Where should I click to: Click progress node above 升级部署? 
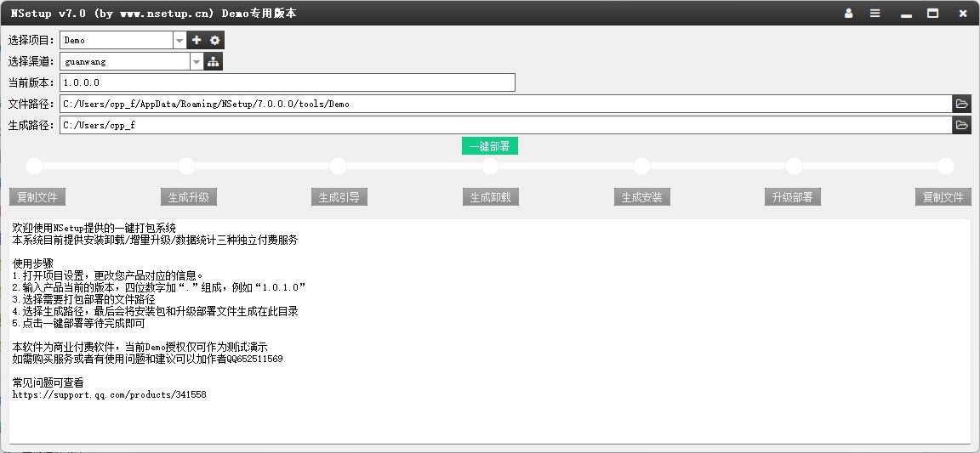794,167
